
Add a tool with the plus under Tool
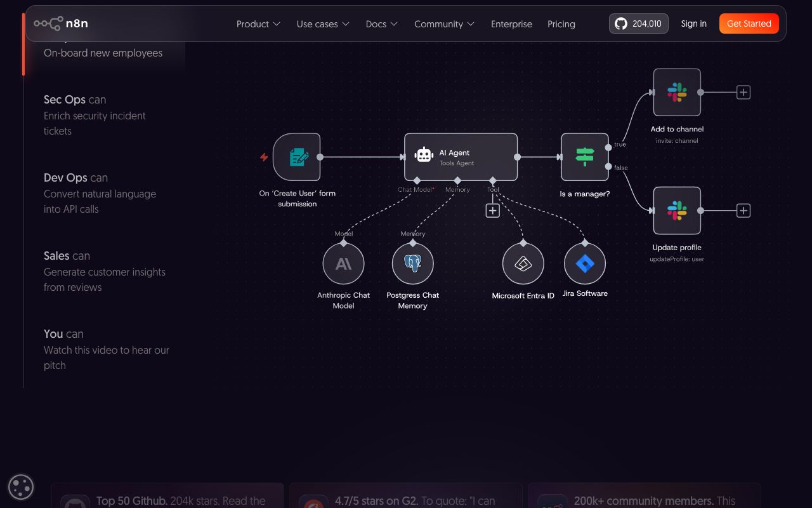493,210
